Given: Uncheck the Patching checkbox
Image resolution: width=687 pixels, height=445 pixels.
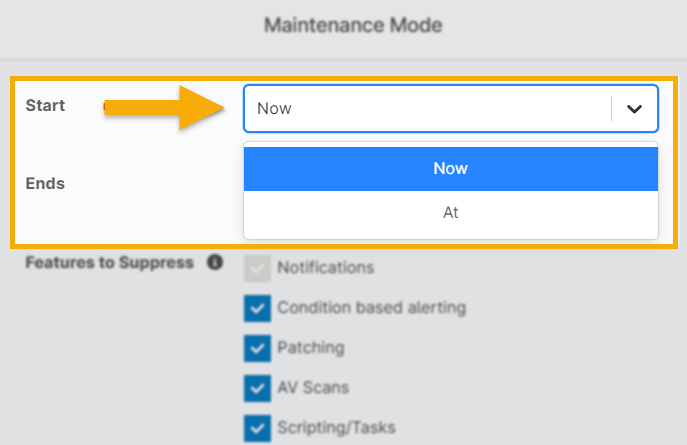Looking at the screenshot, I should point(256,348).
